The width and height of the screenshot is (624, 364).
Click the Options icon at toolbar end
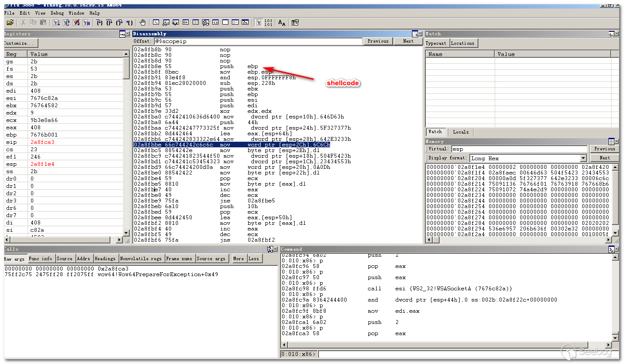(295, 22)
